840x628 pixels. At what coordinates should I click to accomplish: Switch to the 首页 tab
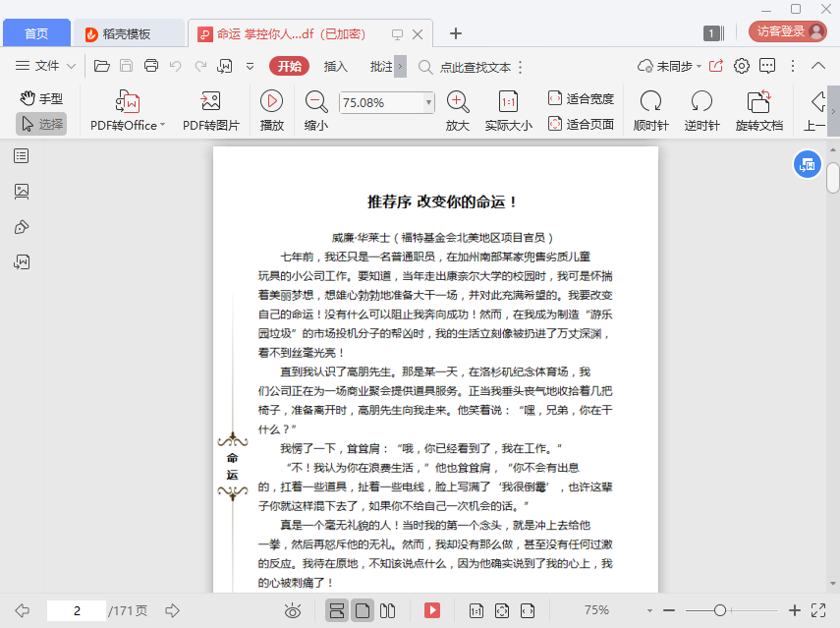pos(36,33)
